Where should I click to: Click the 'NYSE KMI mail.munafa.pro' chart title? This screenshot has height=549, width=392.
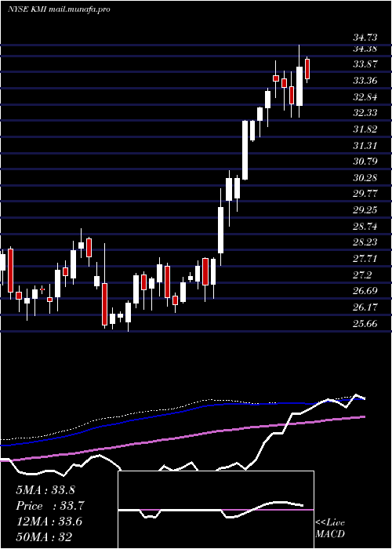59,9
